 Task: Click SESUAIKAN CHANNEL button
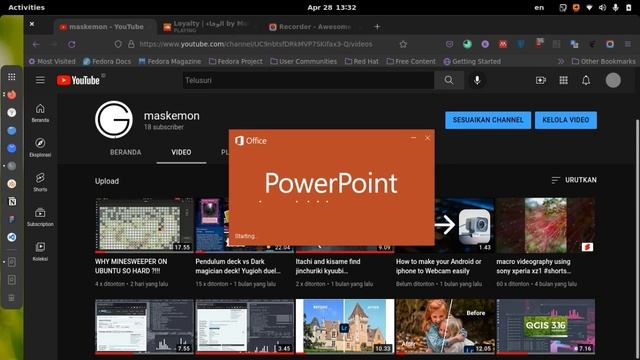(488, 120)
